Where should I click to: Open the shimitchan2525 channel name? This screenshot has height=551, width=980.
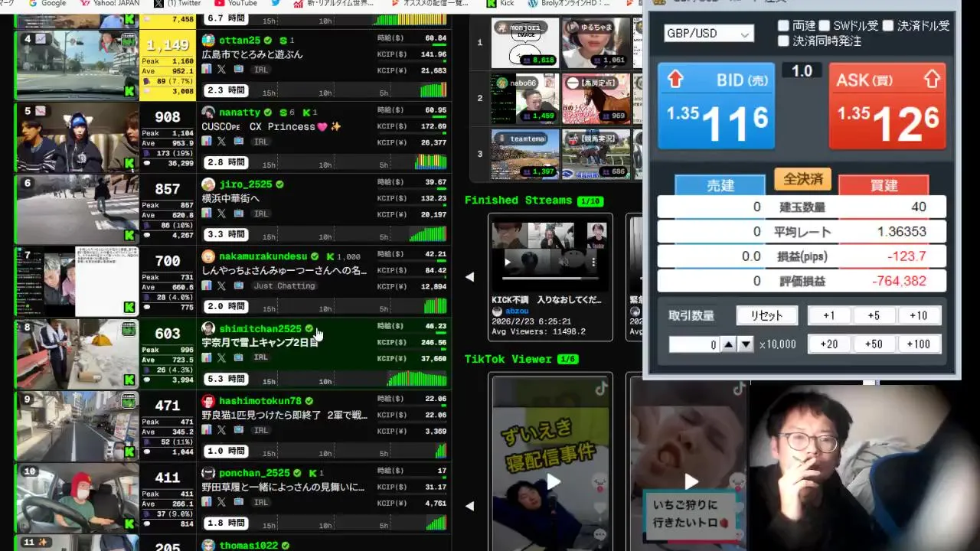click(x=260, y=328)
